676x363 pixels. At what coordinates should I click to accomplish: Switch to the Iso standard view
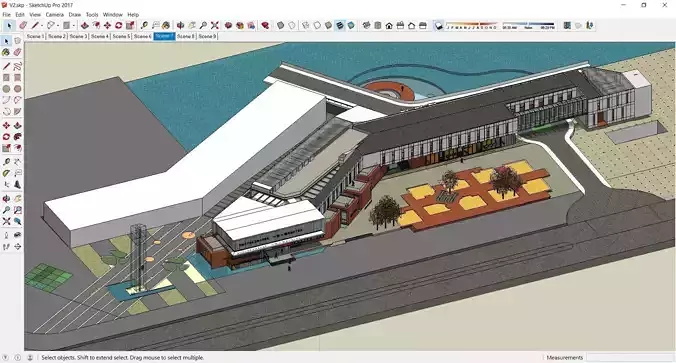pyautogui.click(x=366, y=25)
